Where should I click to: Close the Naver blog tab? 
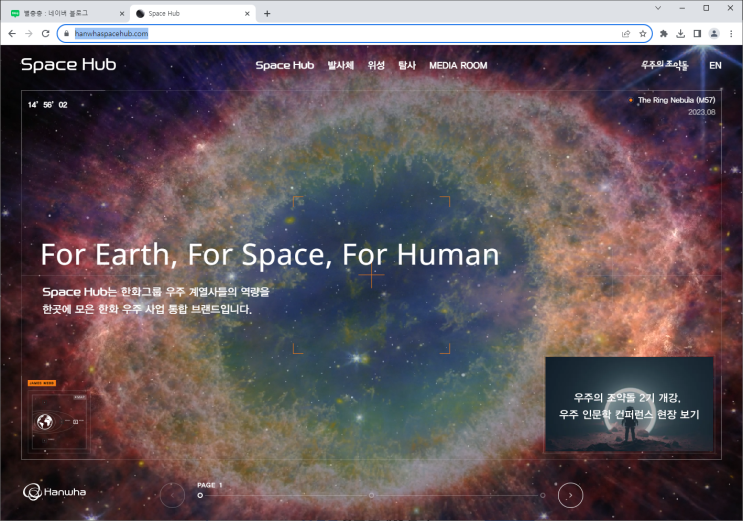tap(122, 14)
